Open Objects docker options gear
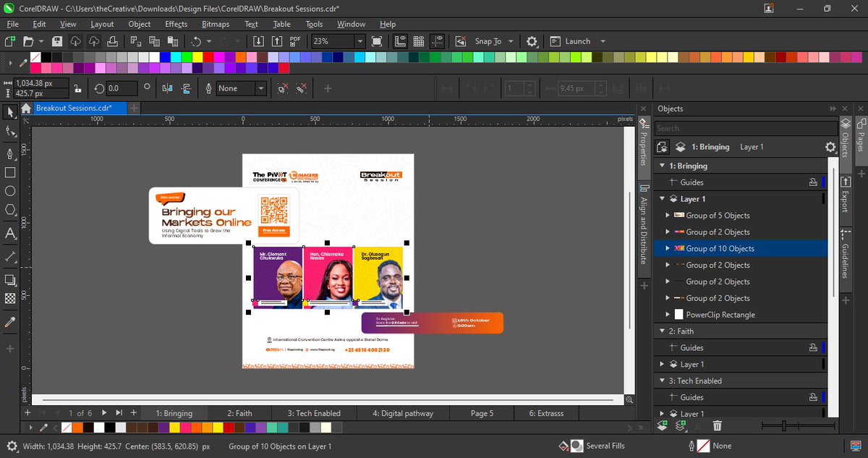The width and height of the screenshot is (868, 458). coord(830,147)
